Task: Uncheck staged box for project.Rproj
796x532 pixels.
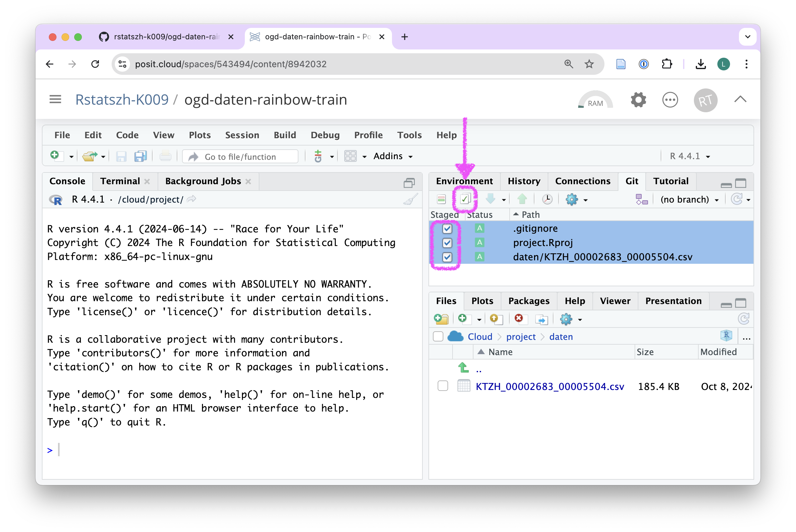Action: [x=447, y=243]
